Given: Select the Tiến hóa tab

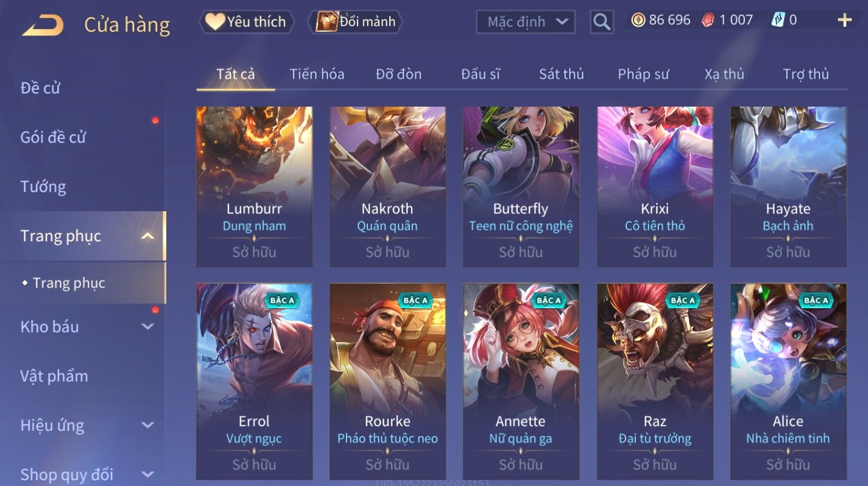Looking at the screenshot, I should point(317,74).
